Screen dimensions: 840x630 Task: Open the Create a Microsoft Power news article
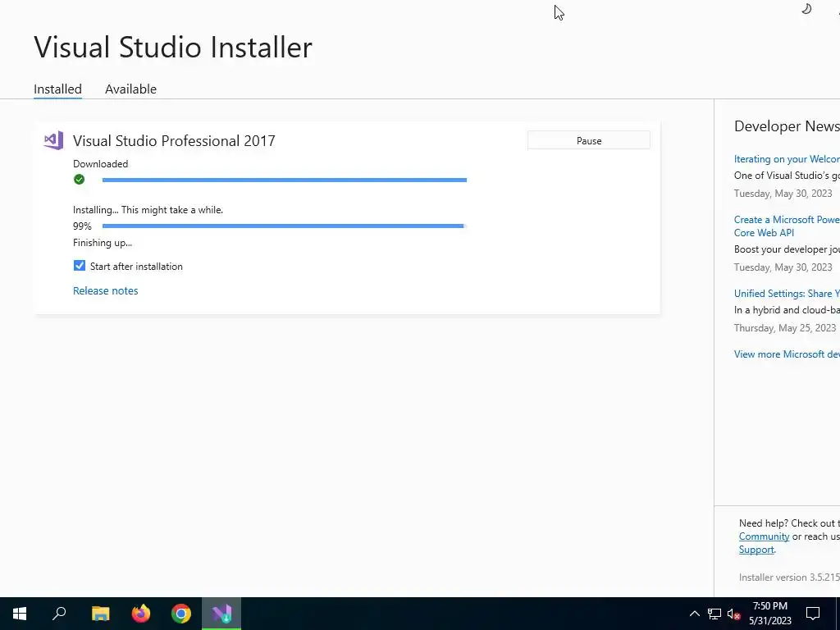(x=787, y=226)
